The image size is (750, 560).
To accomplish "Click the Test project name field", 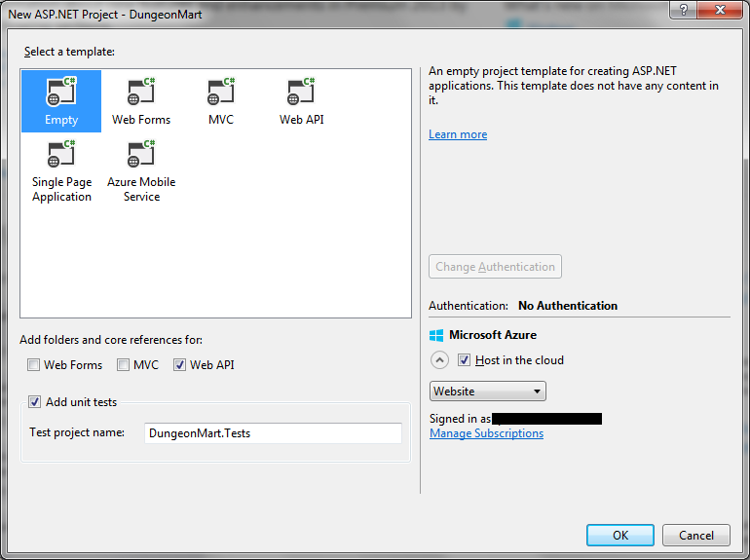I will pos(272,433).
